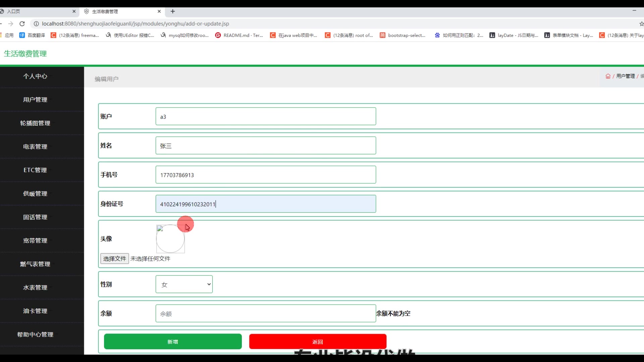The image size is (644, 362).
Task: Open the layDate bookmark
Action: (x=514, y=35)
